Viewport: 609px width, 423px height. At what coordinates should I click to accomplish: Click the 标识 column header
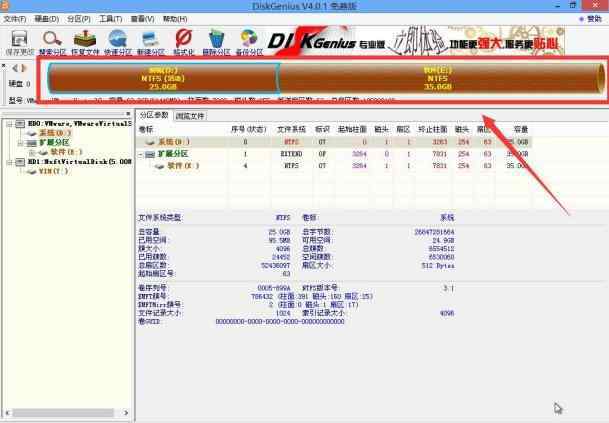(322, 129)
